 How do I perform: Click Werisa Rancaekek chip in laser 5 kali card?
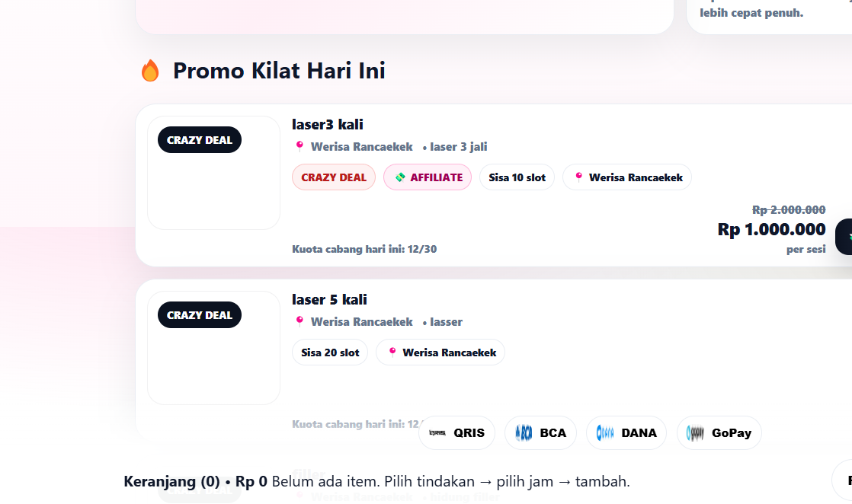tap(440, 352)
